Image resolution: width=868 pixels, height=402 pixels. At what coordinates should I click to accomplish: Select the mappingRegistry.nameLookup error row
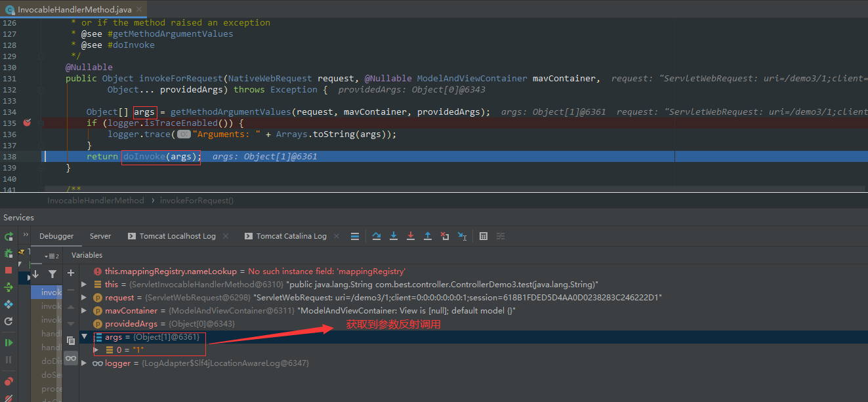click(474, 271)
